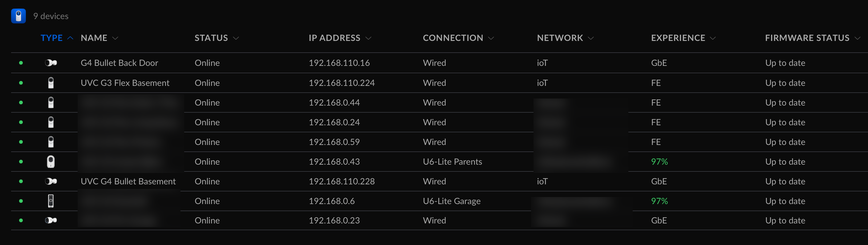
Task: Click the U6-Lite Parents connection link
Action: click(452, 162)
